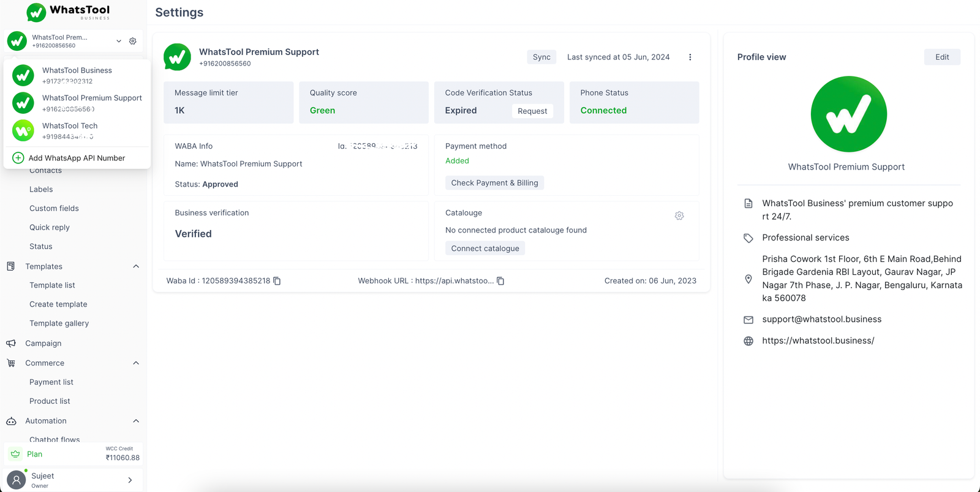This screenshot has width=980, height=492.
Task: Switch to WhatsTool Tech account
Action: tap(77, 130)
